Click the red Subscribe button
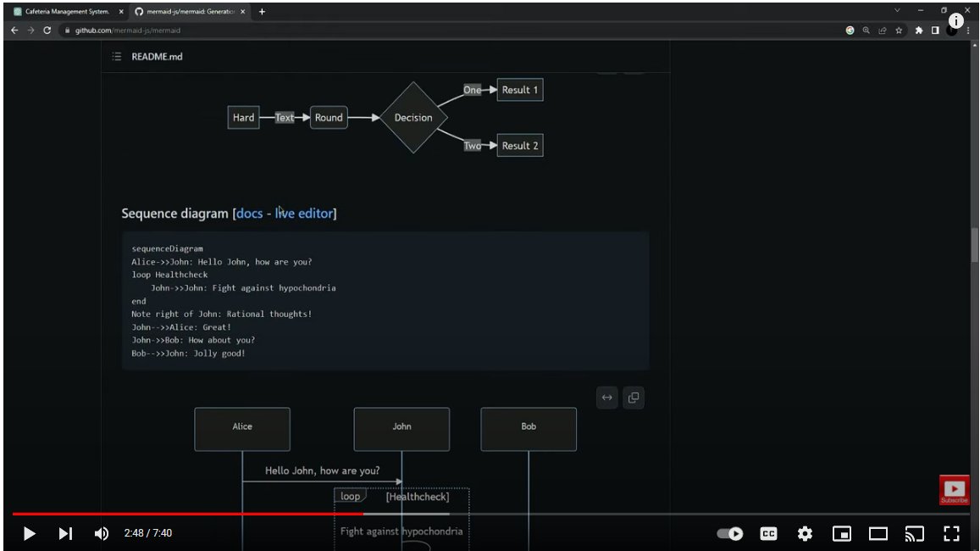This screenshot has width=980, height=551. point(954,490)
